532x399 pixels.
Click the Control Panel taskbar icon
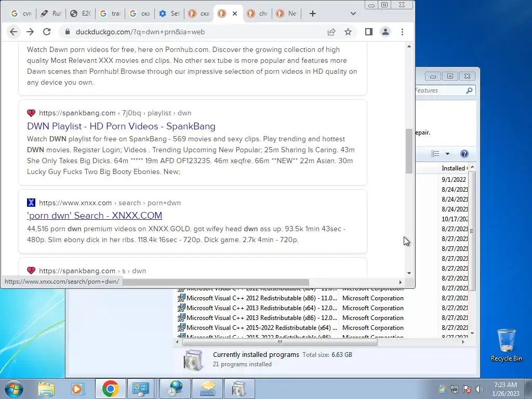click(x=140, y=389)
